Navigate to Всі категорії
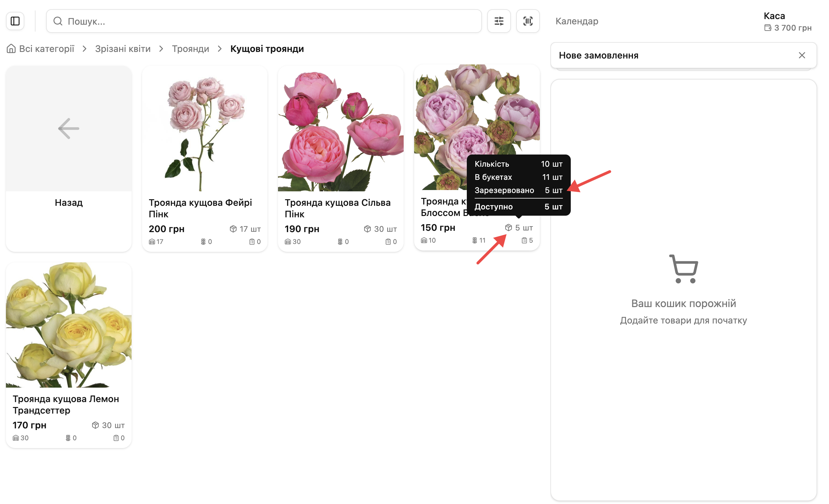Screen dimensions: 829x504 pos(47,49)
